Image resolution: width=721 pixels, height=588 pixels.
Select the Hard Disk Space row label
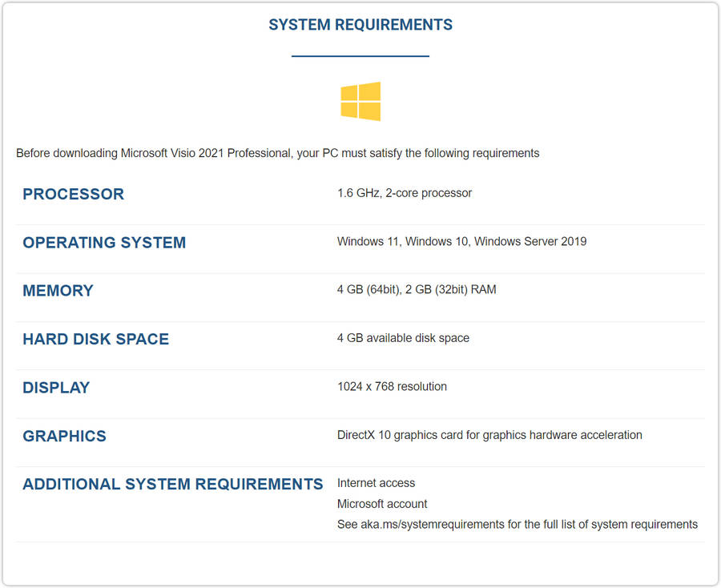pyautogui.click(x=95, y=339)
